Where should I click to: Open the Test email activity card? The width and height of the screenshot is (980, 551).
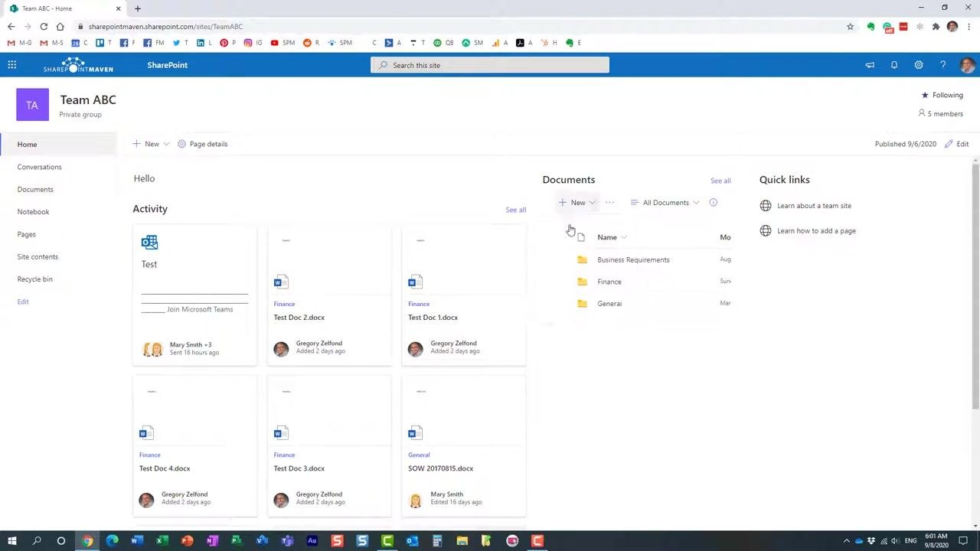point(195,295)
